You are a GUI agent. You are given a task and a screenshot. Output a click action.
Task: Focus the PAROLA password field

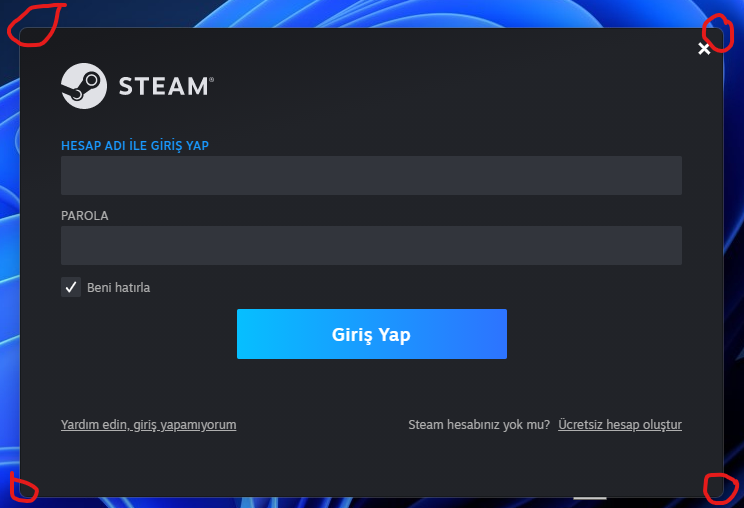click(x=371, y=245)
